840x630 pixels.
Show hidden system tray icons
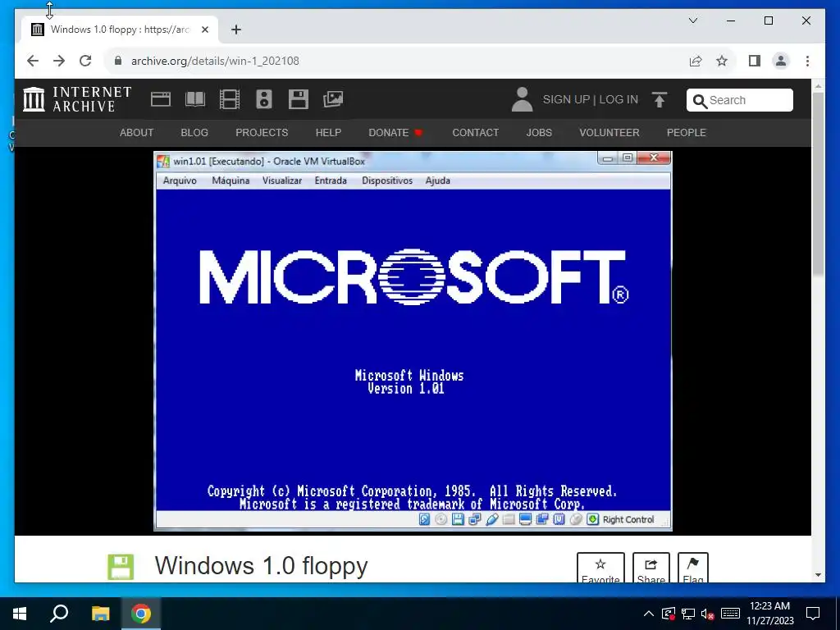tap(648, 614)
